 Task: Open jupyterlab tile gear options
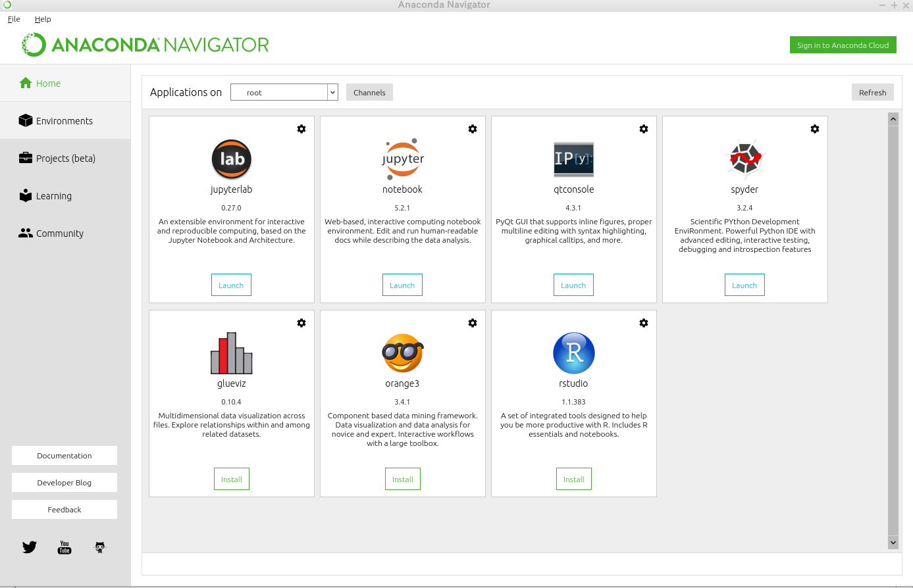point(301,129)
